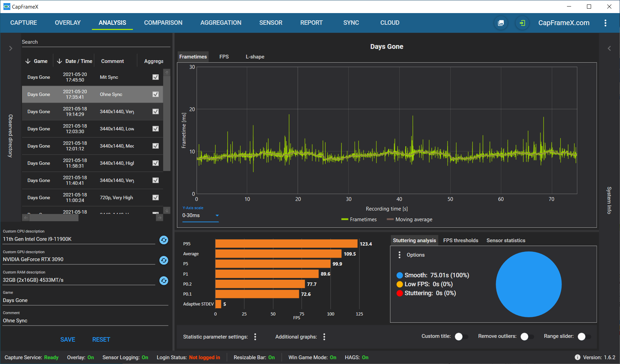
Task: Open the screenshot icon in header
Action: [501, 23]
